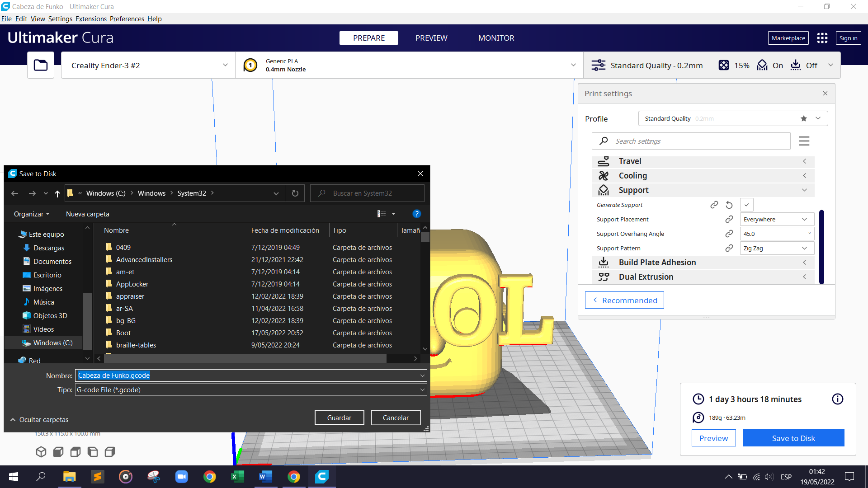Click the adhesion Off icon

pyautogui.click(x=796, y=65)
